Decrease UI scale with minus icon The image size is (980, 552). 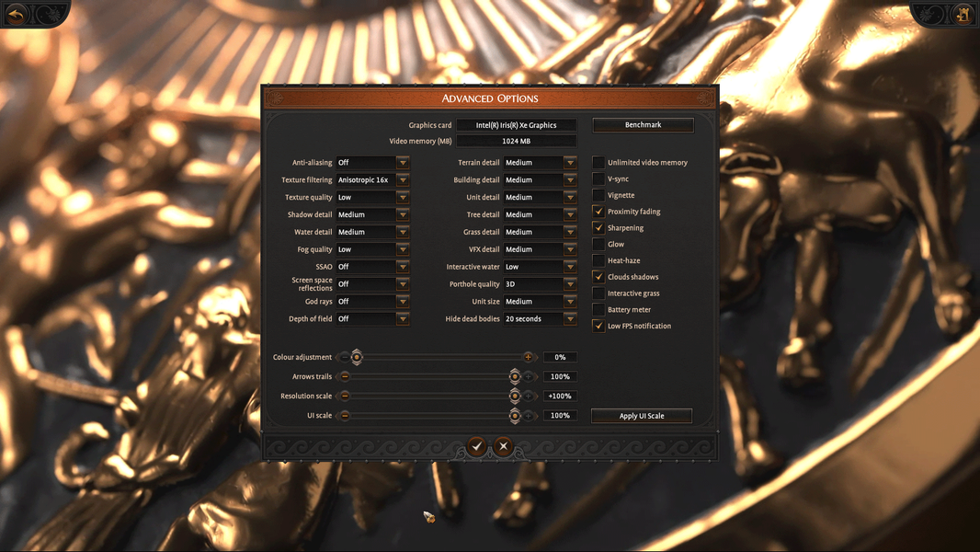point(345,415)
